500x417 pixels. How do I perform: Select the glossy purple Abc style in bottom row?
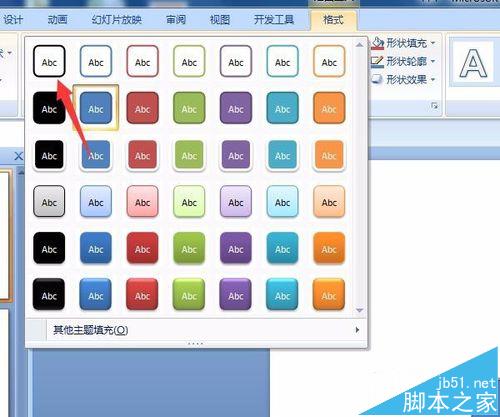pos(236,295)
